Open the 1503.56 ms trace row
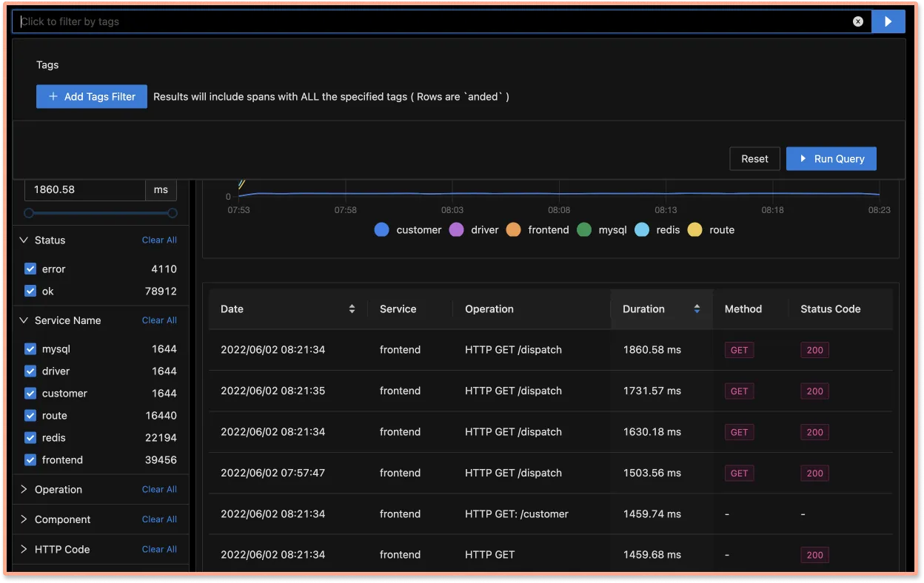 551,473
